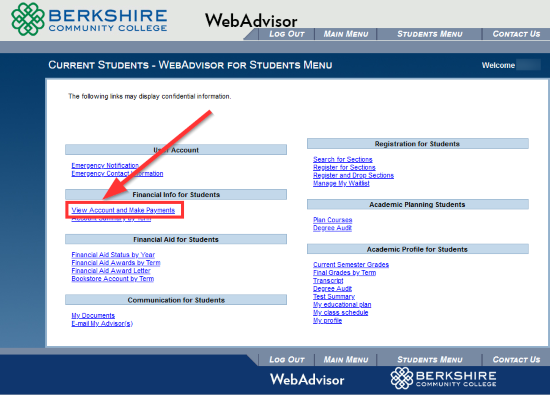View My class schedule link
This screenshot has height=395, width=550.
pos(341,313)
